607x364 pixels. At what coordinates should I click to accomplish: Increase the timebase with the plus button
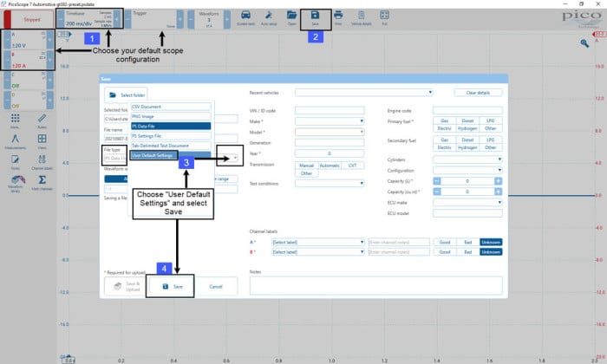click(117, 18)
